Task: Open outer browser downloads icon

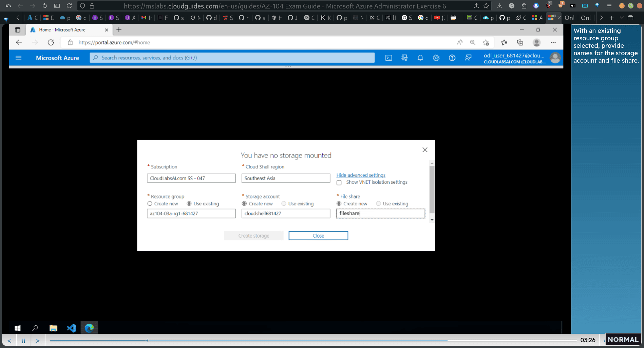Action: click(499, 6)
